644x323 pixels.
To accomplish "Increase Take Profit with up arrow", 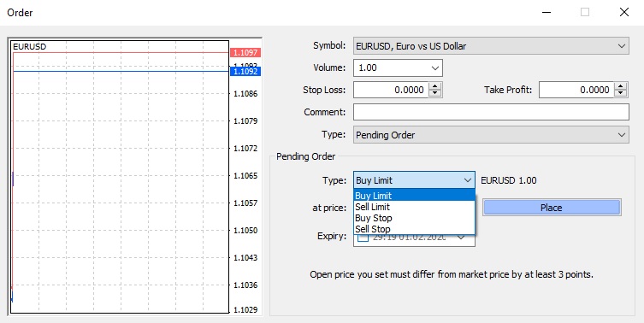I will tap(621, 86).
